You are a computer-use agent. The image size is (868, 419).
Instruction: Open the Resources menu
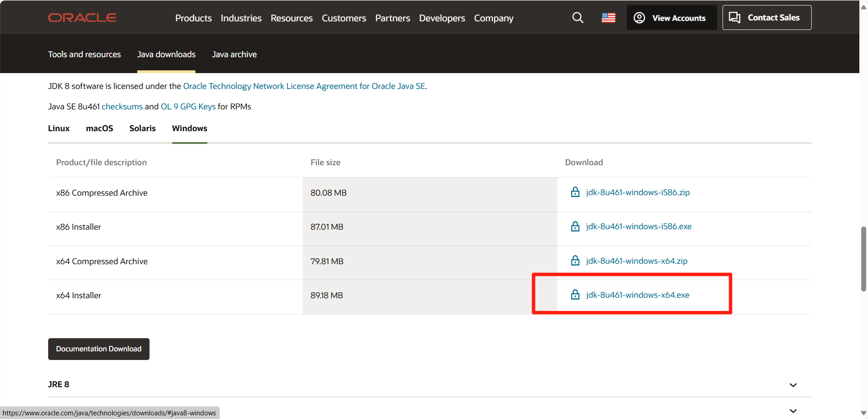[292, 18]
